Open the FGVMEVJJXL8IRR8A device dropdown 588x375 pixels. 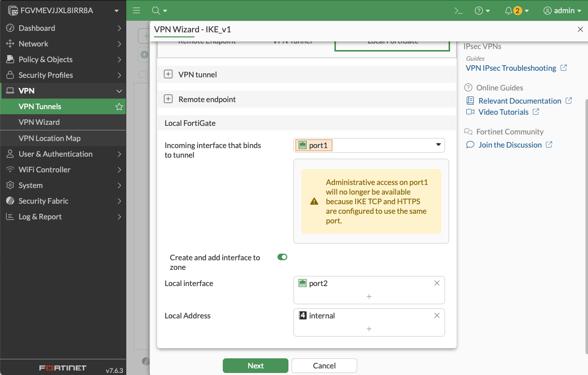pyautogui.click(x=63, y=11)
